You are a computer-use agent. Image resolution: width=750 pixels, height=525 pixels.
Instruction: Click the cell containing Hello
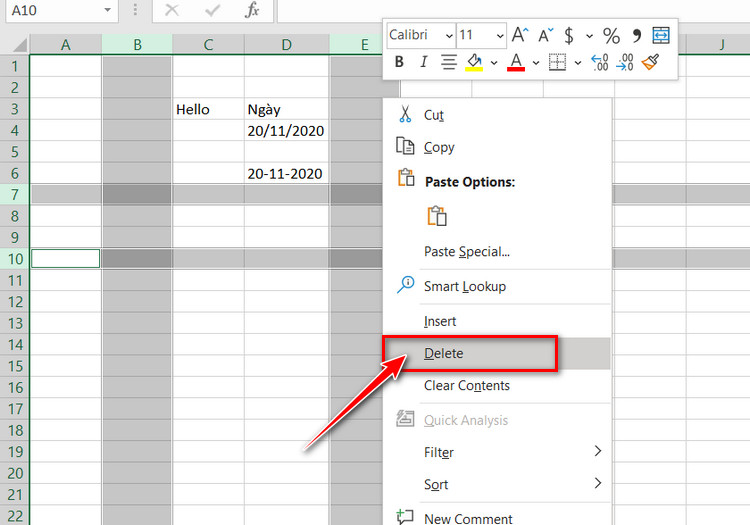pyautogui.click(x=208, y=109)
